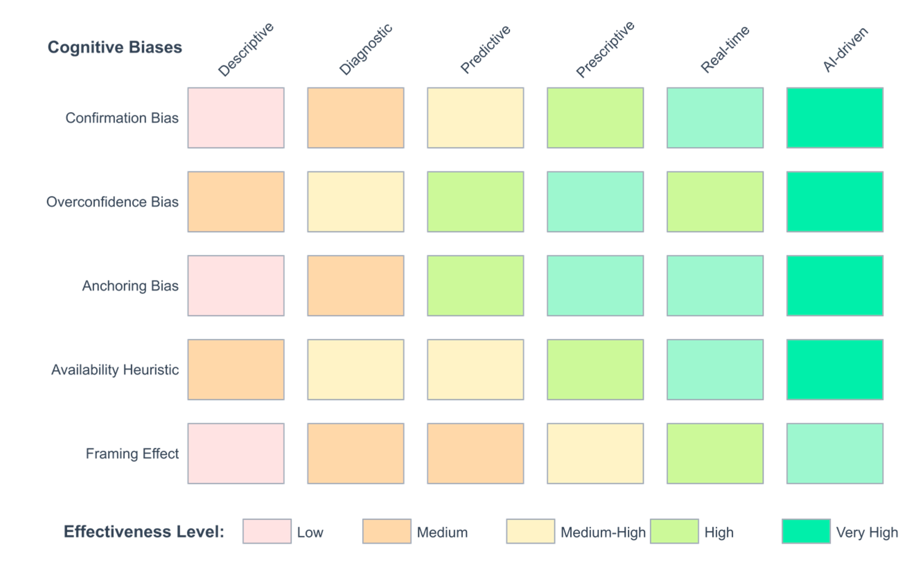Select the Diagnostic column header
The image size is (924, 570).
366,49
